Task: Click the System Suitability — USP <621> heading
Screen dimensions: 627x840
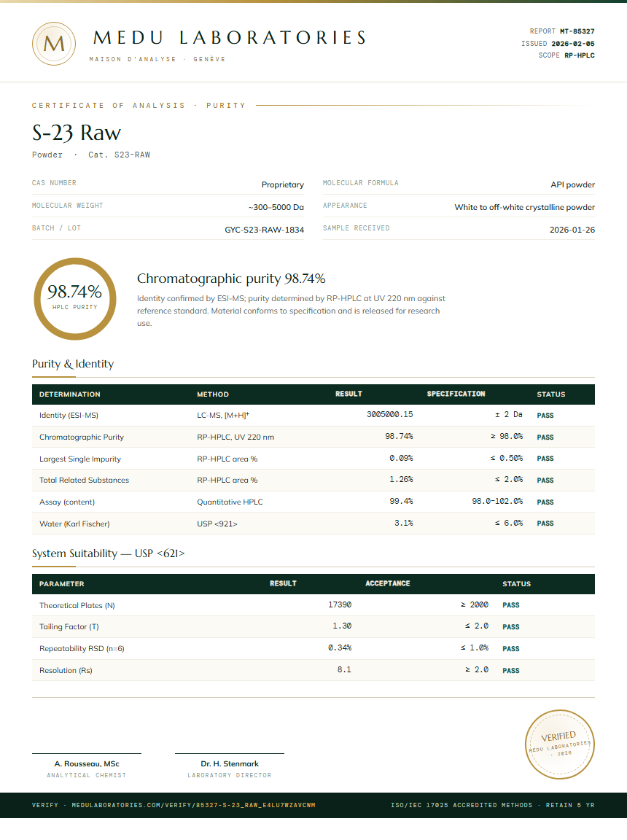Action: 108,553
